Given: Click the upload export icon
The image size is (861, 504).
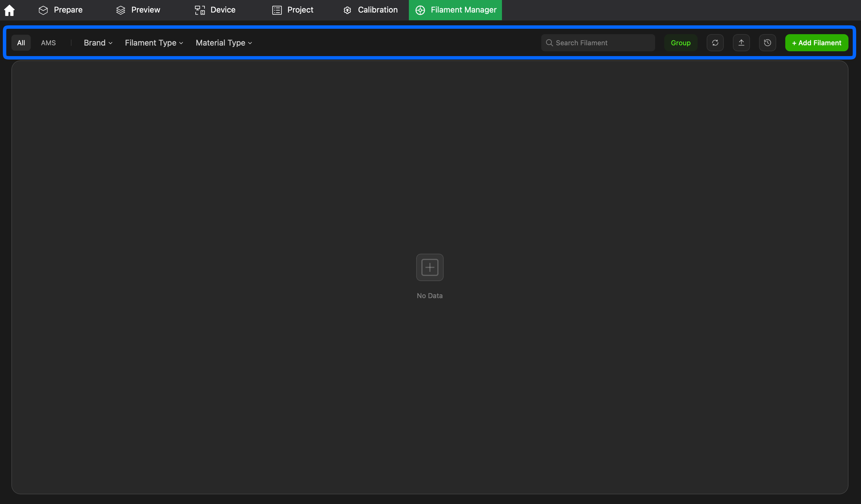Looking at the screenshot, I should (741, 43).
